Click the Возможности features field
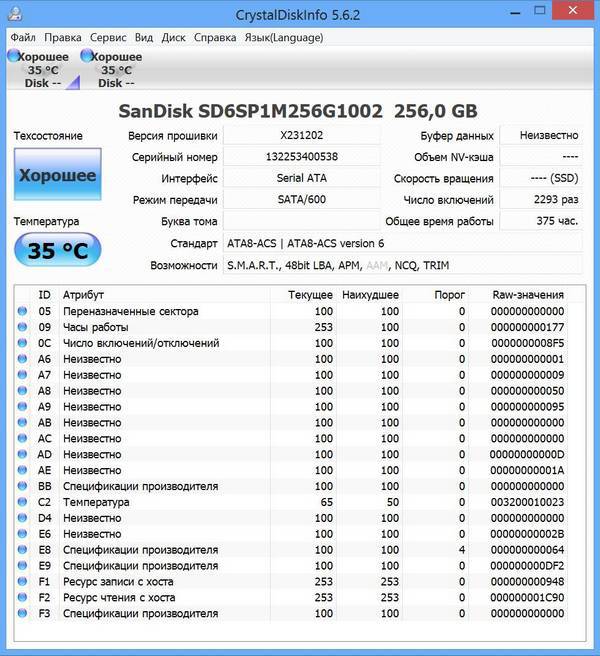600x656 pixels. (403, 265)
